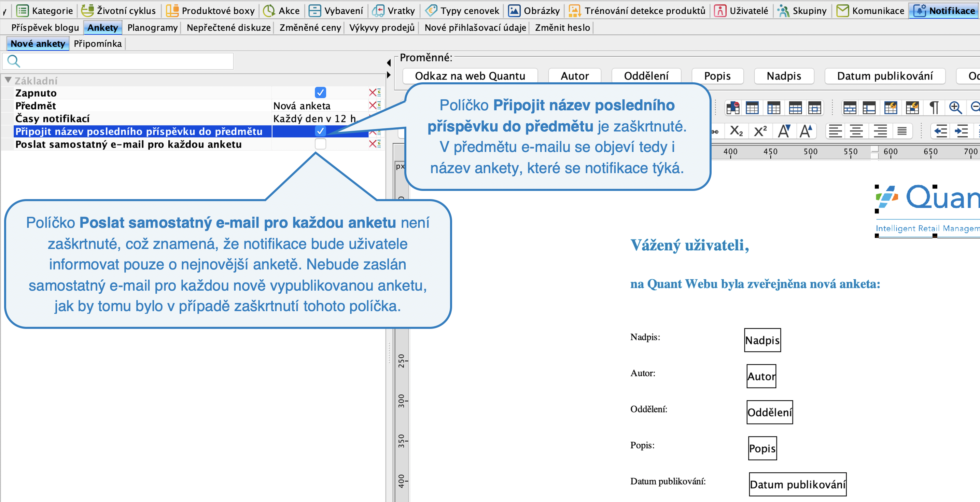Click the decrease font size icon

click(x=784, y=131)
